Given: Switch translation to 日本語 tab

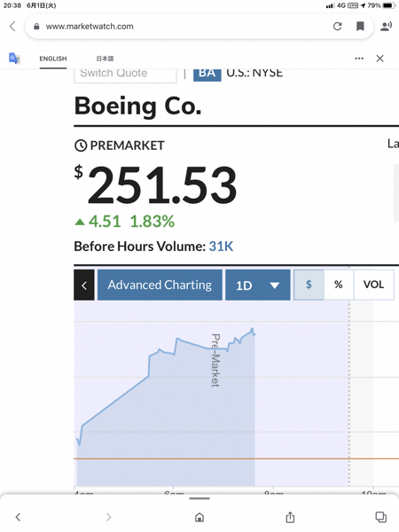Looking at the screenshot, I should pyautogui.click(x=105, y=59).
